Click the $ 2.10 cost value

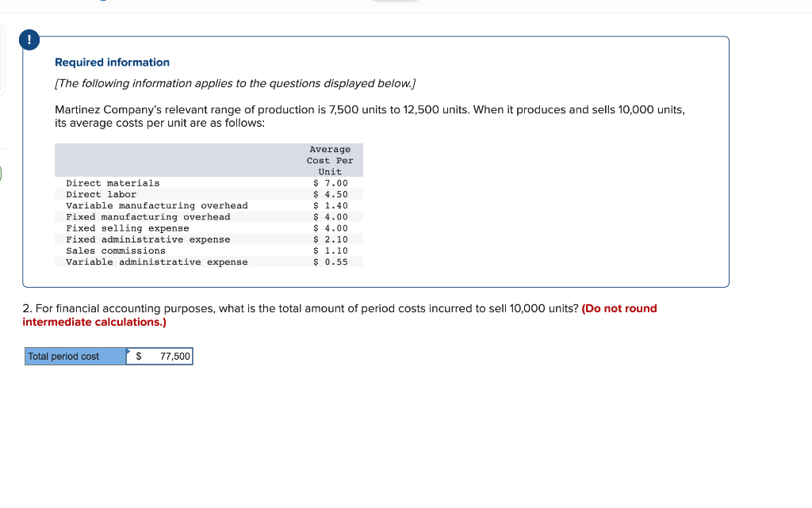[331, 239]
